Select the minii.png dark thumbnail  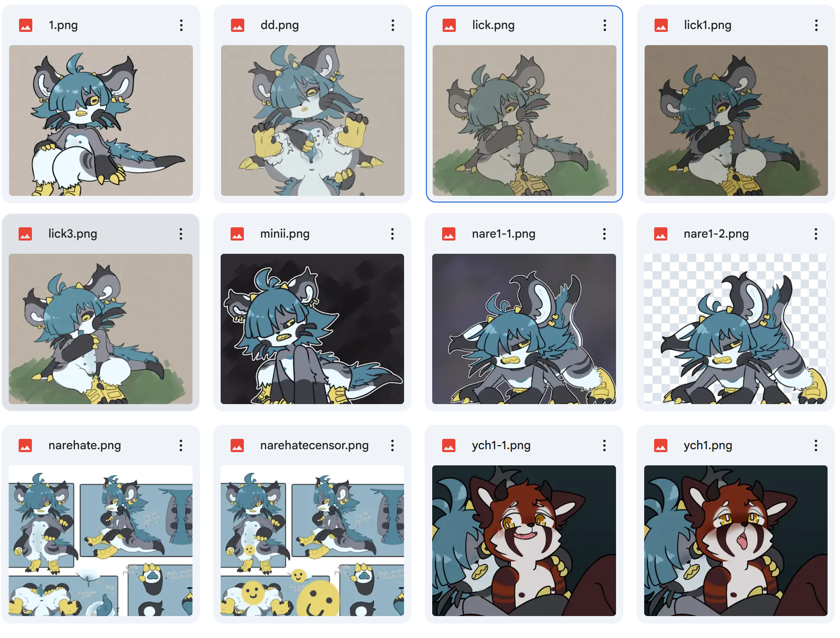[x=312, y=329]
